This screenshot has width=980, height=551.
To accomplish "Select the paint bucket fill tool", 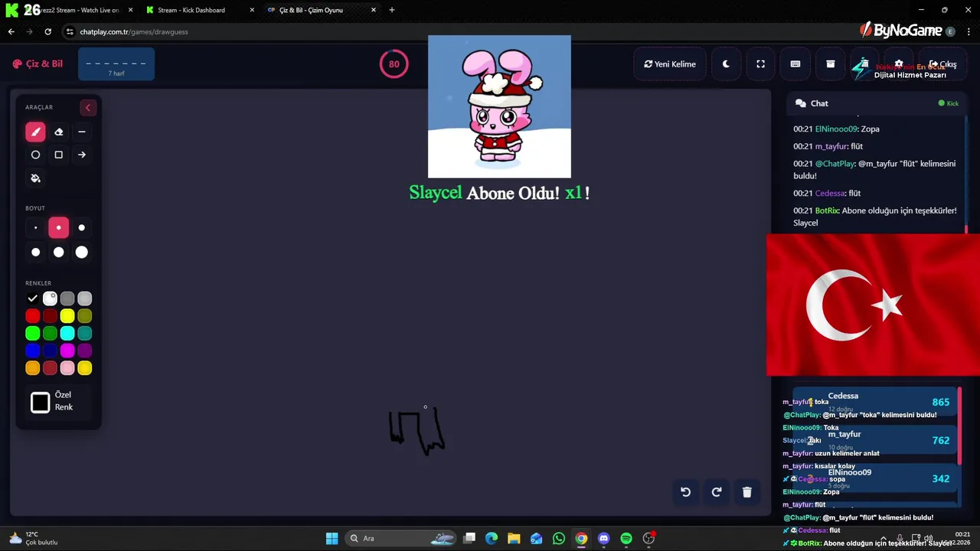I will tap(35, 178).
